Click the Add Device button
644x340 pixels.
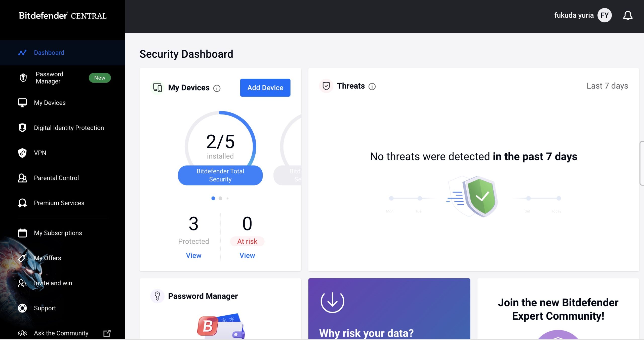coord(265,88)
